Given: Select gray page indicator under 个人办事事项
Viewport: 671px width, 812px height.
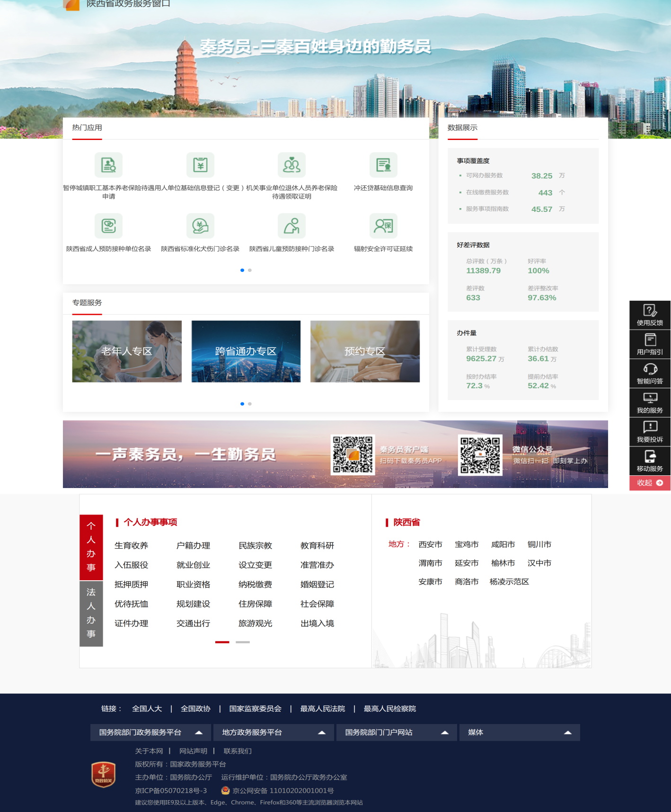Looking at the screenshot, I should point(243,642).
